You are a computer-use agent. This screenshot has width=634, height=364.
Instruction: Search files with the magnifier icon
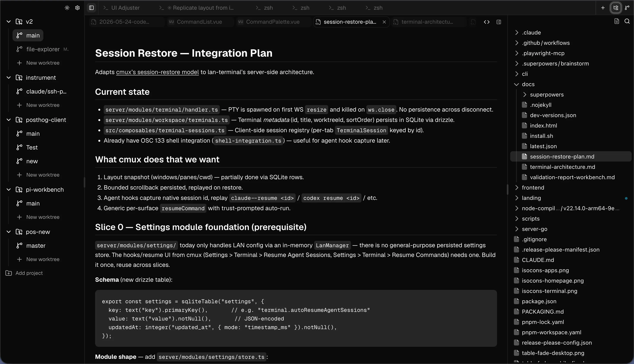(x=627, y=21)
